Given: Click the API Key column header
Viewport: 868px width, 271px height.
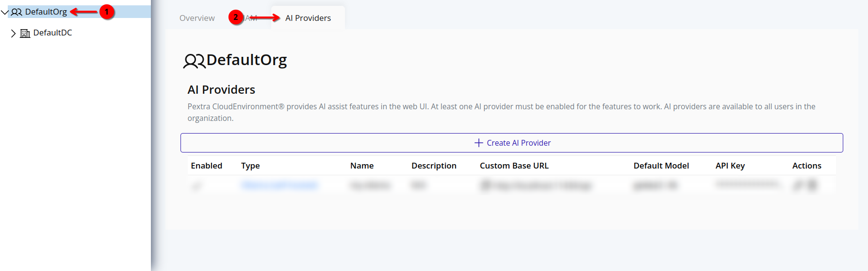Looking at the screenshot, I should pos(730,166).
